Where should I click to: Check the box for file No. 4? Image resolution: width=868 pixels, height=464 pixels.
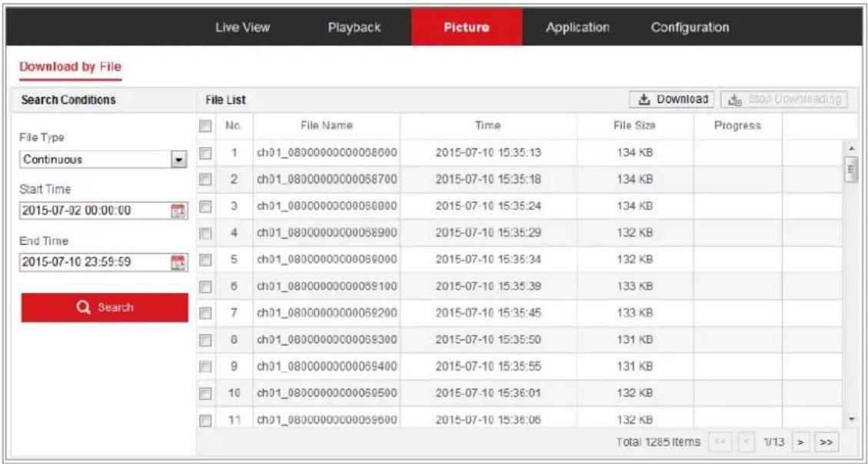click(x=204, y=233)
